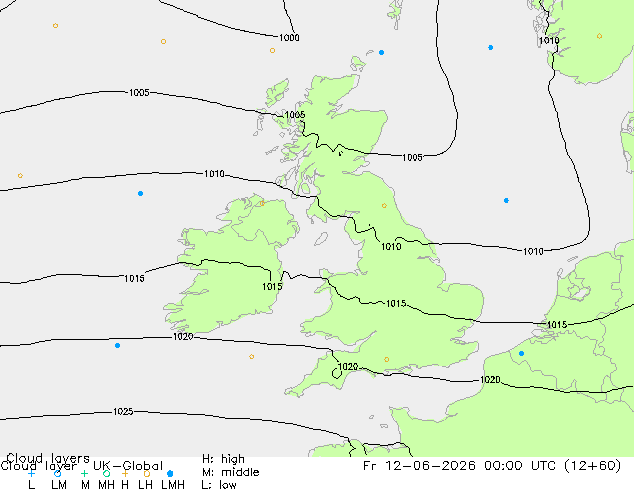Click the 1010 label over the Atlantic

click(214, 174)
